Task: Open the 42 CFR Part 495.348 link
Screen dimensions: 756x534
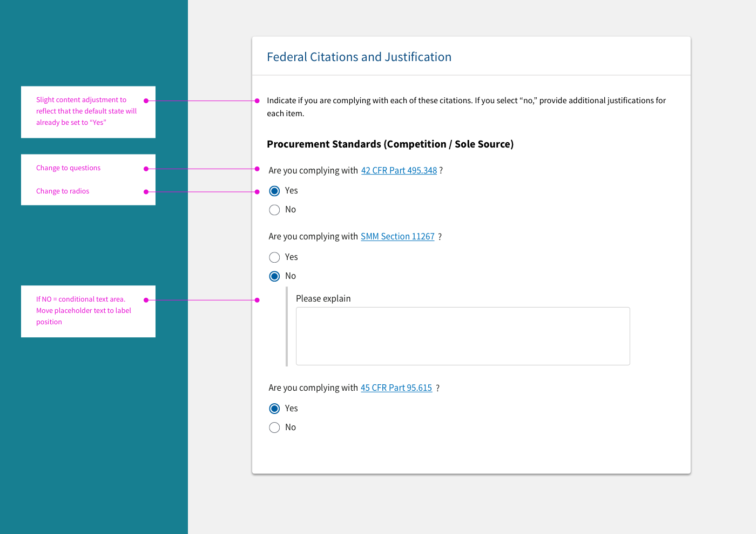Action: [399, 170]
